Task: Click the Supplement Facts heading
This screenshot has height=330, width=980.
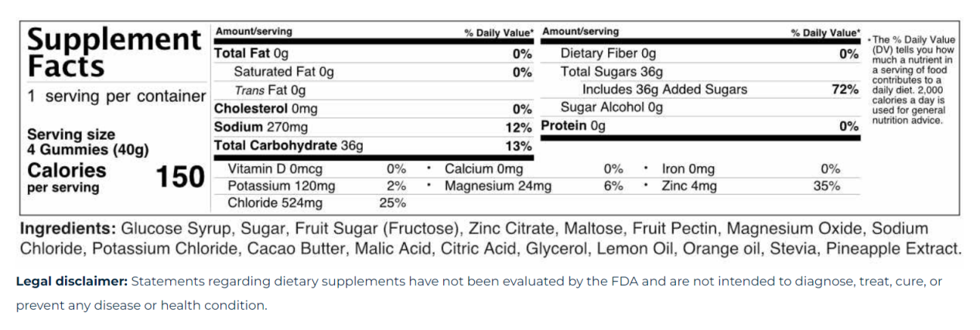Action: click(113, 53)
